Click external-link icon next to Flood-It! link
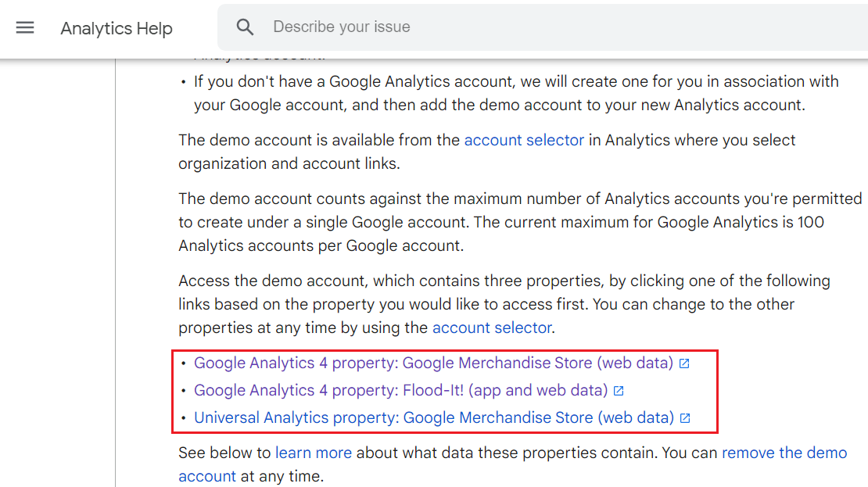Screen dimensions: 868x487 pyautogui.click(x=619, y=390)
